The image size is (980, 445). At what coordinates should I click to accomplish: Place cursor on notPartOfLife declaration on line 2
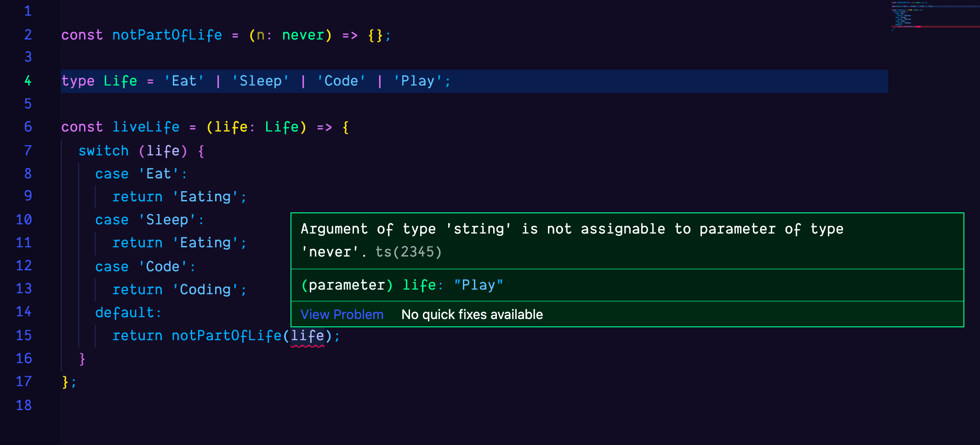click(x=167, y=35)
